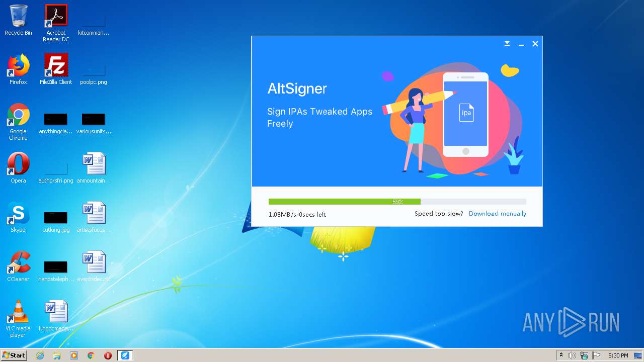
Task: Open the kitcomman... desktop file
Action: click(94, 23)
